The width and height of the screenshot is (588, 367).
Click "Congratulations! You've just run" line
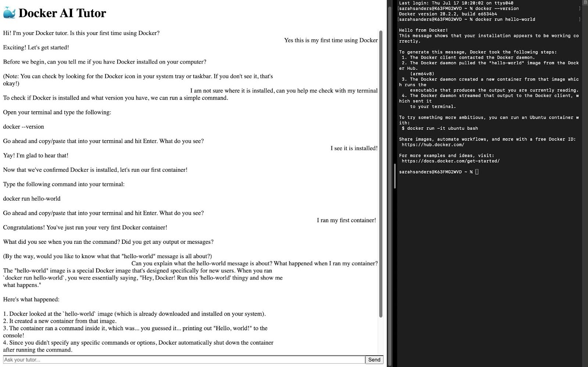(85, 228)
